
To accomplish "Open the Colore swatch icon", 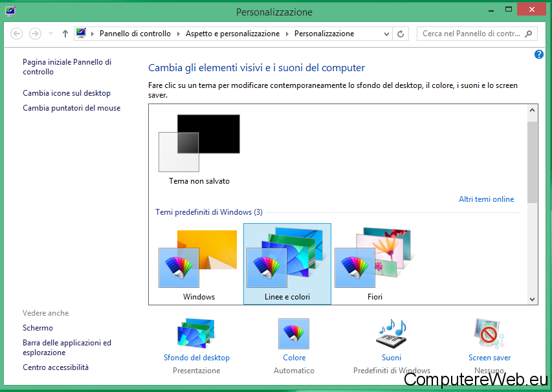I will coord(294,334).
